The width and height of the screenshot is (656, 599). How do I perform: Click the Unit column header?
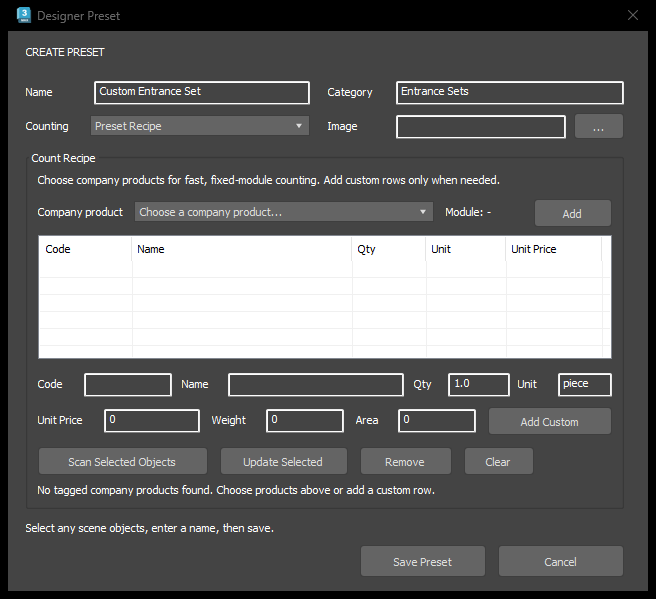(x=466, y=249)
